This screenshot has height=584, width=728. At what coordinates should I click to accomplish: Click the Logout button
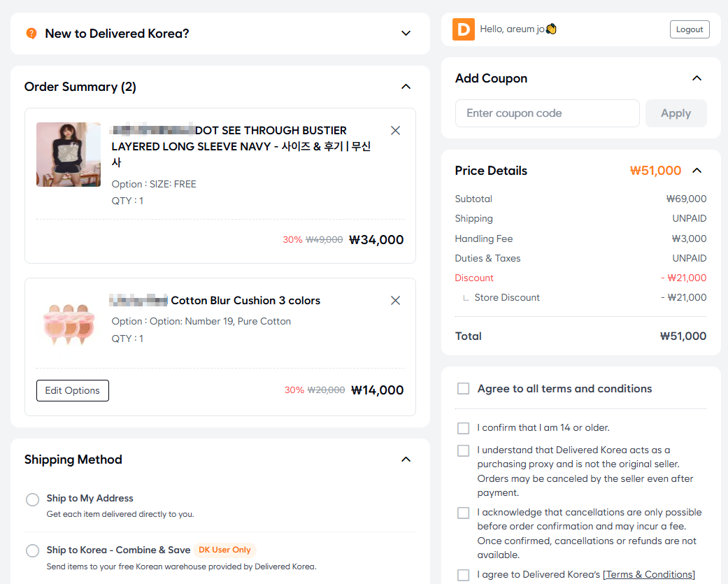690,29
